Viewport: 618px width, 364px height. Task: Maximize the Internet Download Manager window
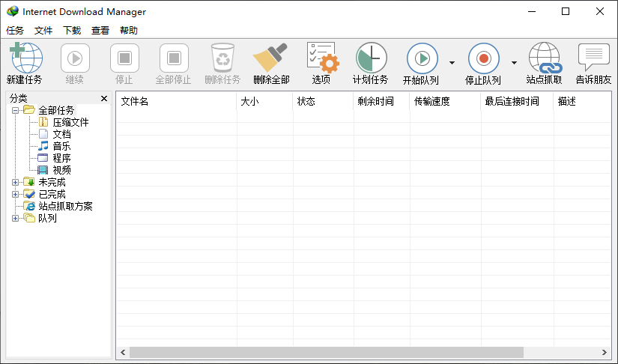[x=566, y=11]
